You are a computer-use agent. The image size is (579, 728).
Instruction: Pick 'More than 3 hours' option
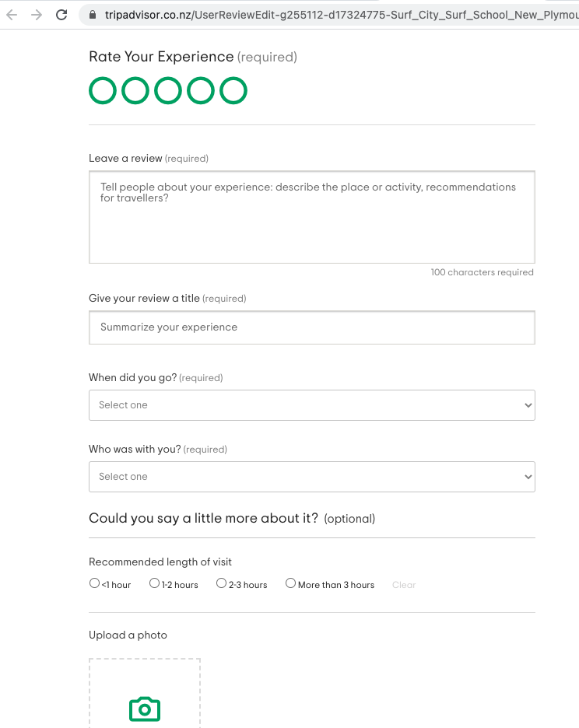coord(290,583)
